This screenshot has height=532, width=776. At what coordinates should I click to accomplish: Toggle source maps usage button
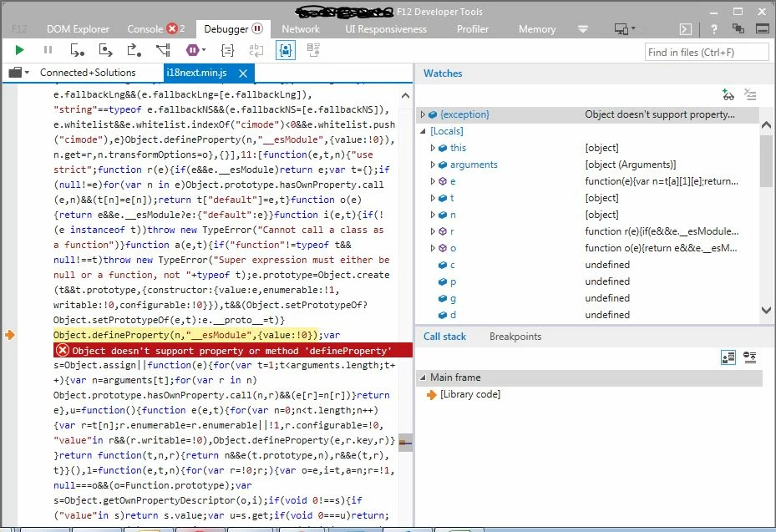[x=314, y=50]
